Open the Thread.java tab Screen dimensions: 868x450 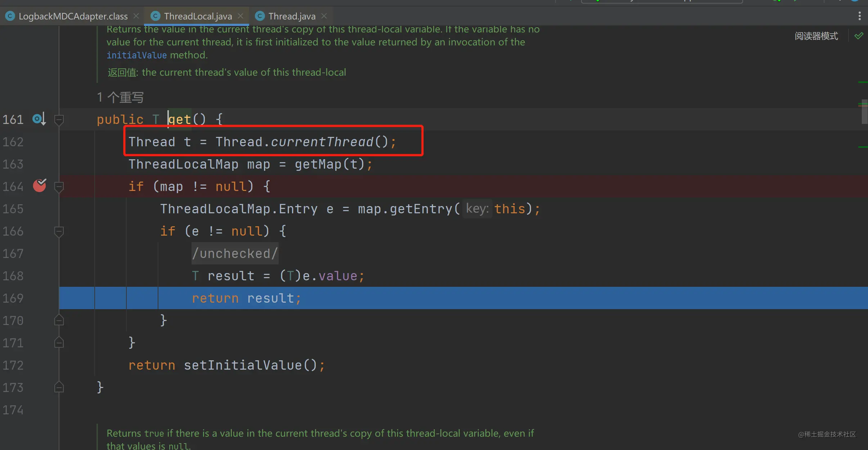point(292,16)
